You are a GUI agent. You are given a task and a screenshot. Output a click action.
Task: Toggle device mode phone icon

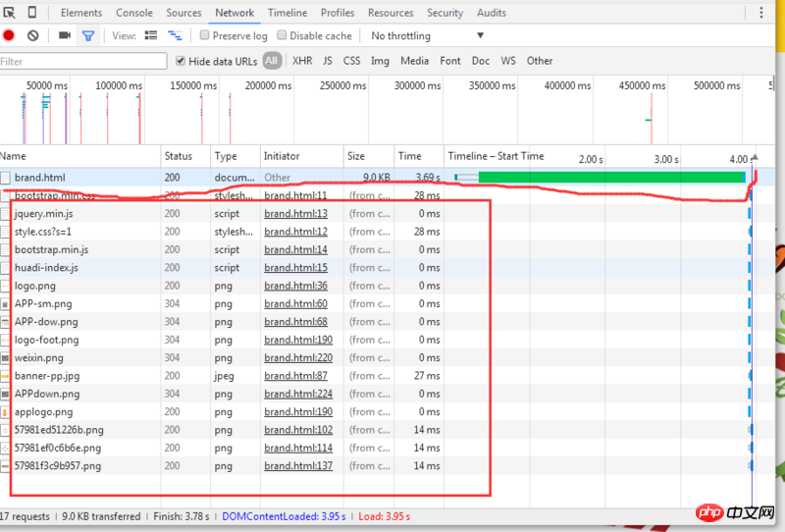[x=32, y=13]
